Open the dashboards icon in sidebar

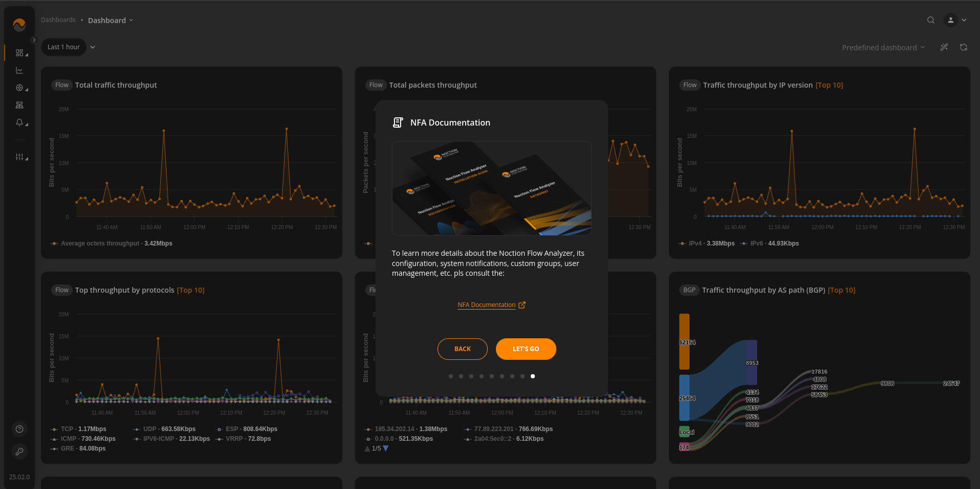[19, 53]
